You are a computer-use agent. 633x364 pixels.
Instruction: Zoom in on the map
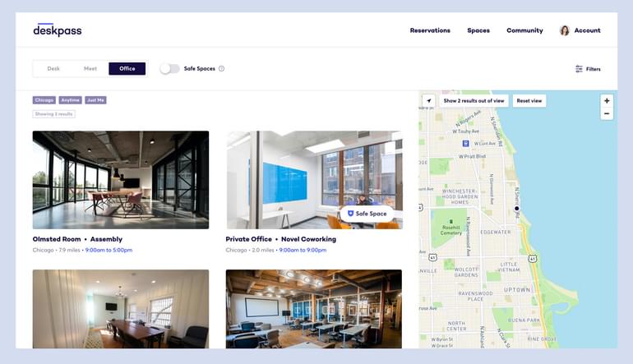coord(607,101)
